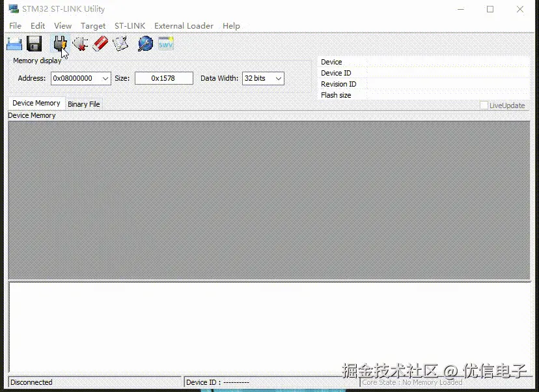539x392 pixels.
Task: Expand the Address combo box arrow
Action: [105, 78]
